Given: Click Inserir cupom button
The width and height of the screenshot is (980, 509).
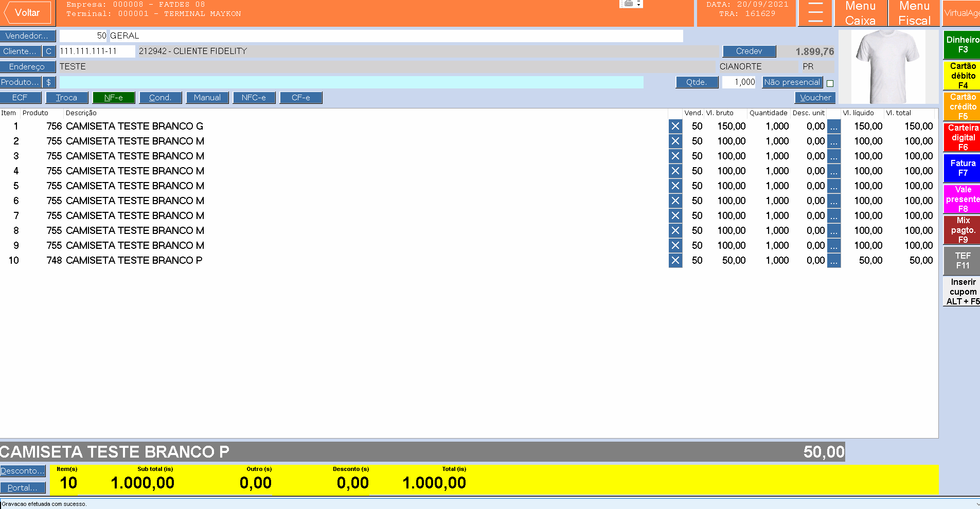Looking at the screenshot, I should [x=963, y=292].
